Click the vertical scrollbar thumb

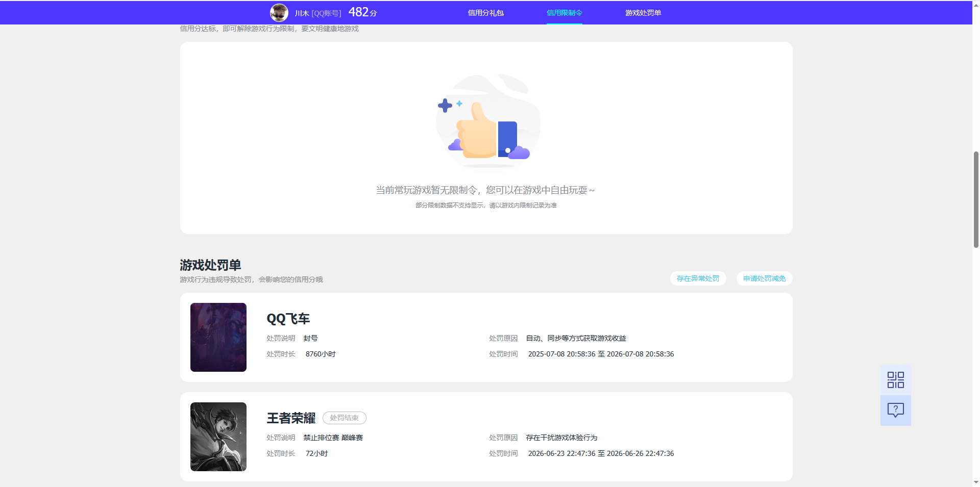pyautogui.click(x=976, y=199)
